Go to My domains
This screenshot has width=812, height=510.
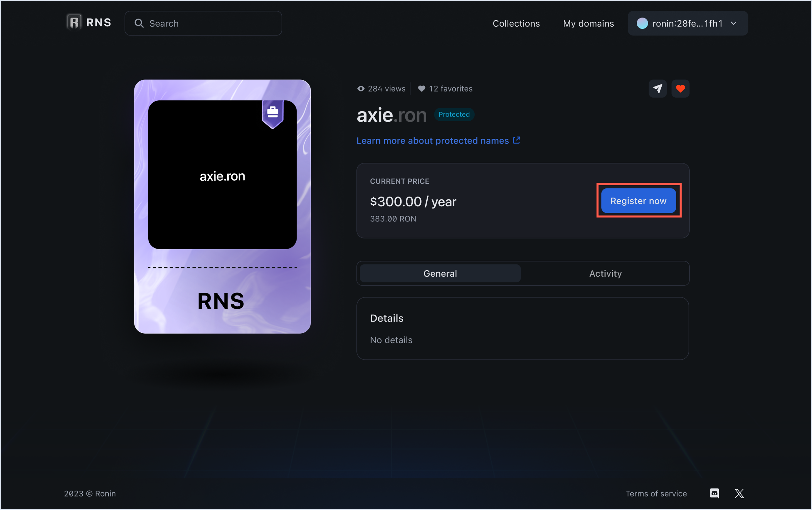(x=588, y=23)
